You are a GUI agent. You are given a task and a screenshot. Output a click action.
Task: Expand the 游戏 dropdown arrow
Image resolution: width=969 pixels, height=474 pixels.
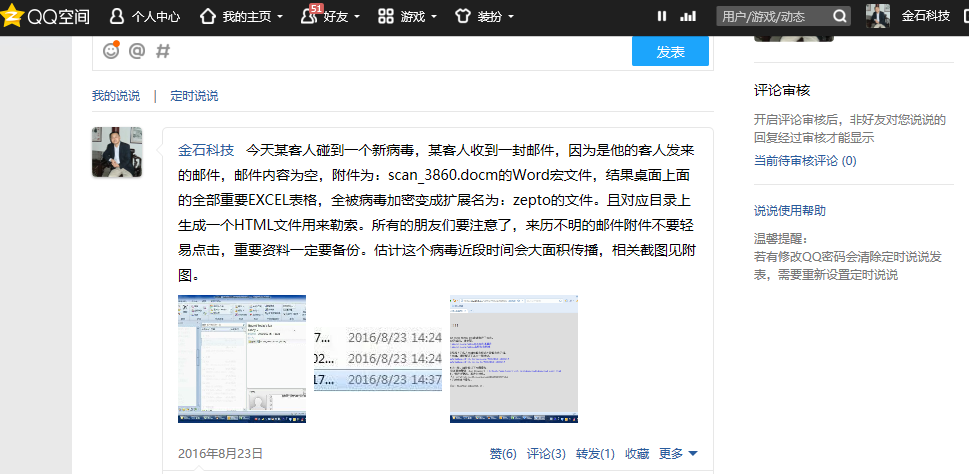(434, 17)
